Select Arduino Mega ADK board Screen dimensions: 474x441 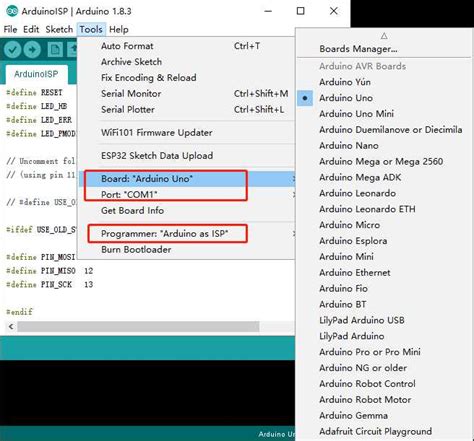pos(384,177)
